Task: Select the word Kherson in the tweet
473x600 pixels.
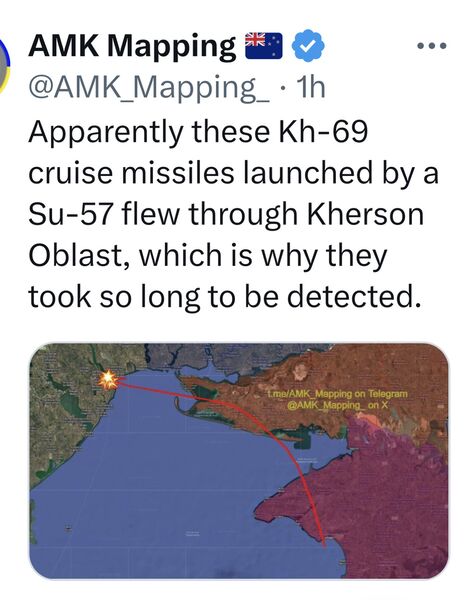Action: pyautogui.click(x=365, y=214)
